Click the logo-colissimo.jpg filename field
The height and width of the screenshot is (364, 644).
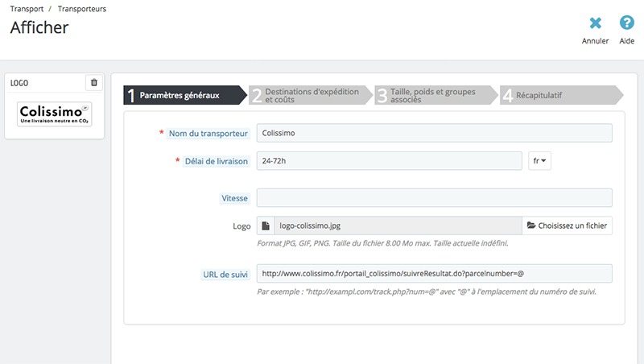coord(398,225)
